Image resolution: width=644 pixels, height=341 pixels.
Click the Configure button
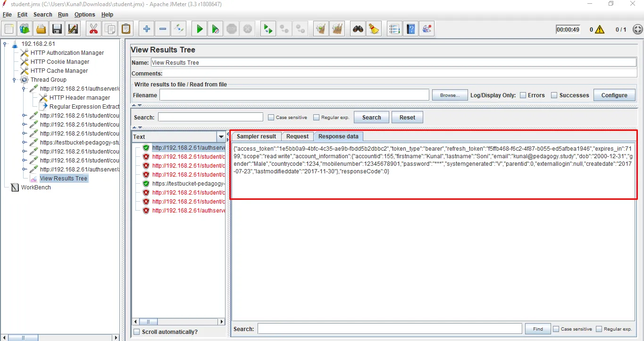coord(614,95)
